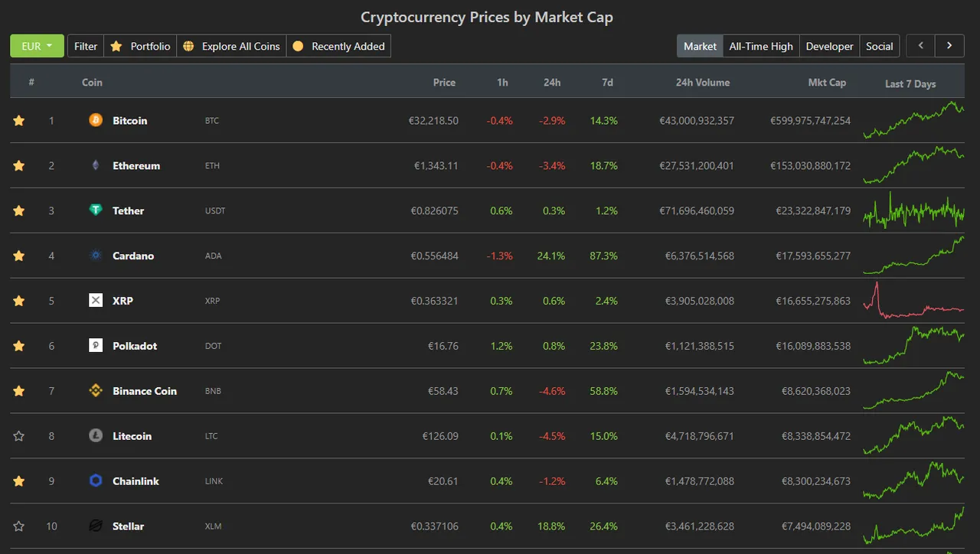This screenshot has height=554, width=980.
Task: Click Ethereum market cap €153,030,880,172
Action: tap(810, 165)
